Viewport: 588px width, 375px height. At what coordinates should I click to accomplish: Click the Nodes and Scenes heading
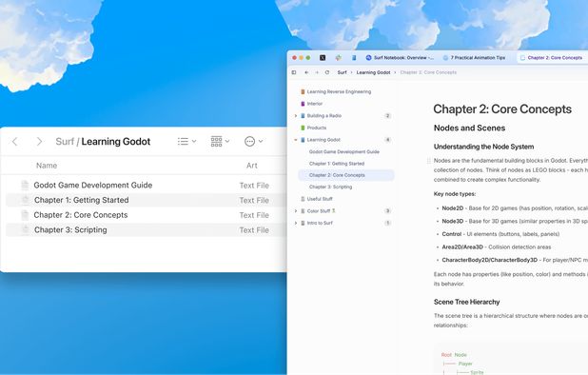coord(469,128)
